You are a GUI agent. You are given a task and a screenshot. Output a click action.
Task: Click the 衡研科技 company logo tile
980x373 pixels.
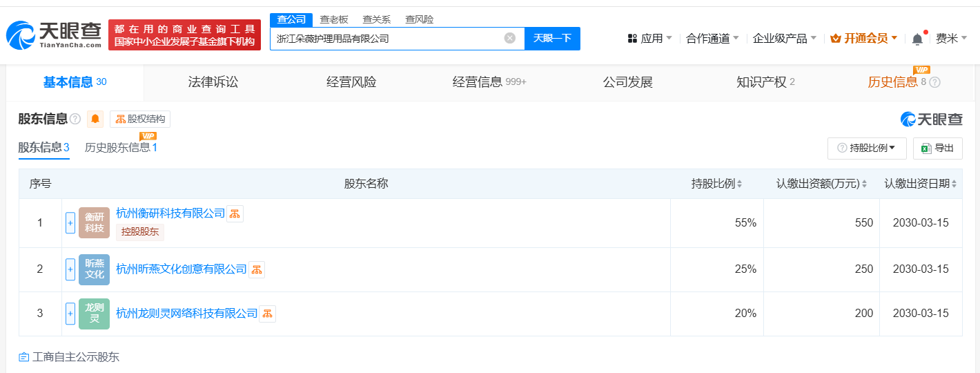94,222
